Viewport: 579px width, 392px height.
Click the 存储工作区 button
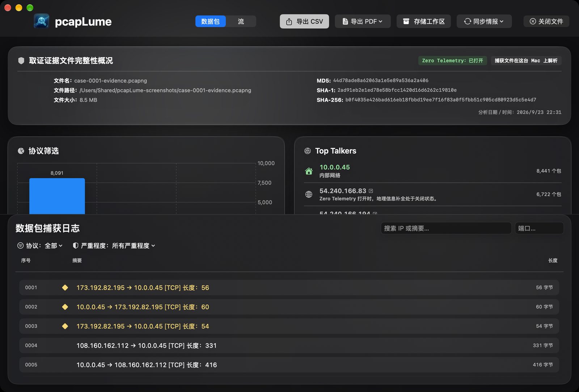[424, 21]
